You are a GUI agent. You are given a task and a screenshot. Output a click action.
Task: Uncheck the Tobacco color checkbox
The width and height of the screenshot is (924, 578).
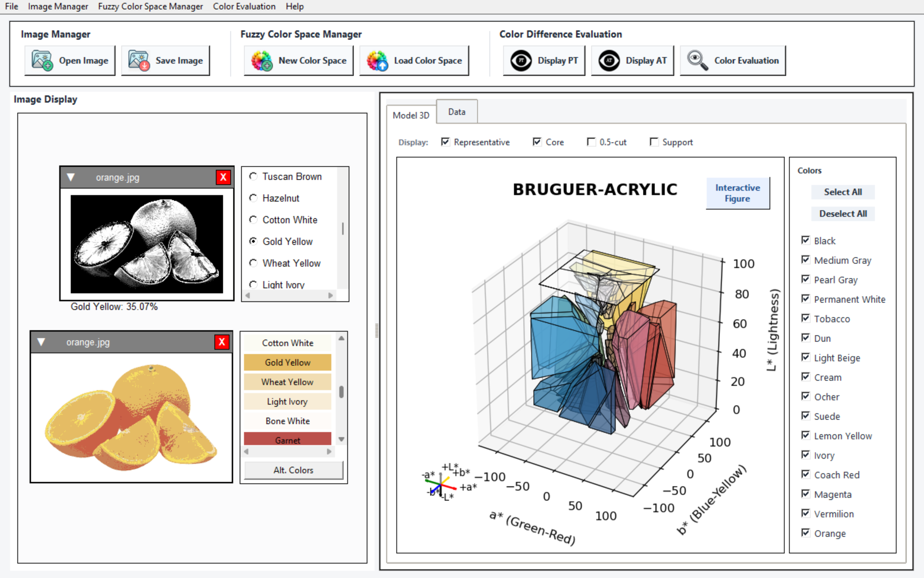tap(806, 318)
